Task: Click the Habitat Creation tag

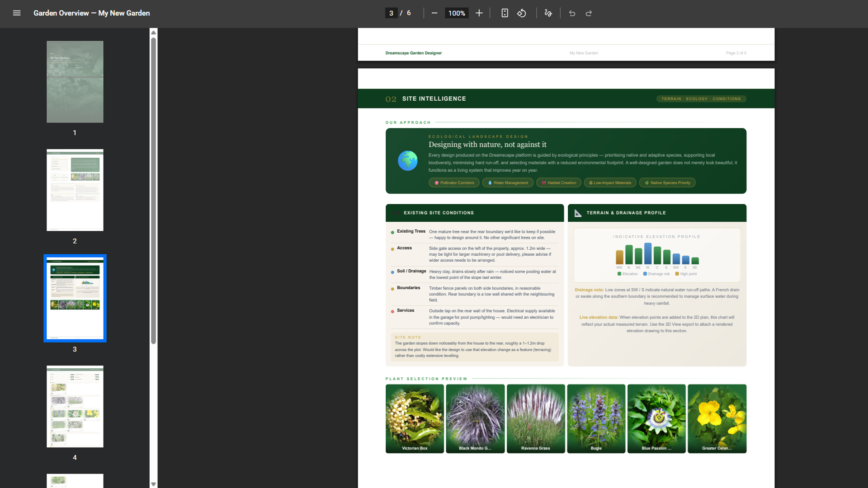Action: tap(559, 183)
